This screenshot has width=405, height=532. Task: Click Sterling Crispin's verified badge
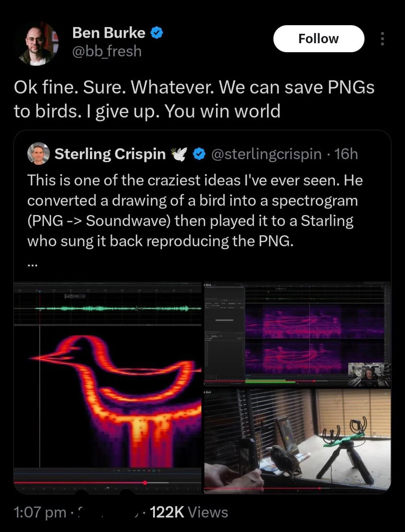pos(199,154)
